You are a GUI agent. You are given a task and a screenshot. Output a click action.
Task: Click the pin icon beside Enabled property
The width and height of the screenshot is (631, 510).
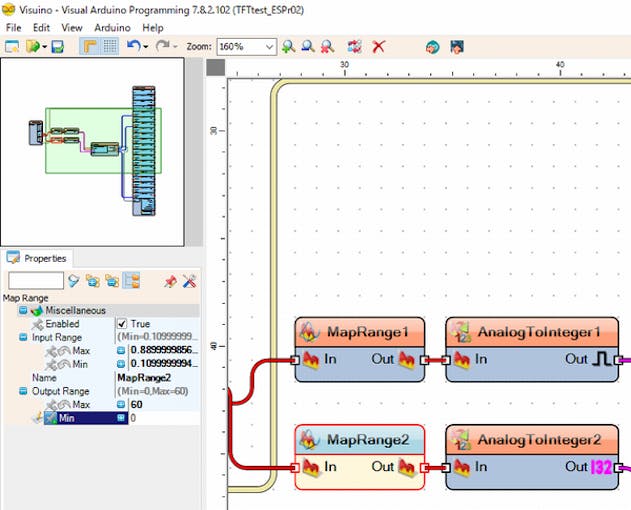pyautogui.click(x=37, y=324)
